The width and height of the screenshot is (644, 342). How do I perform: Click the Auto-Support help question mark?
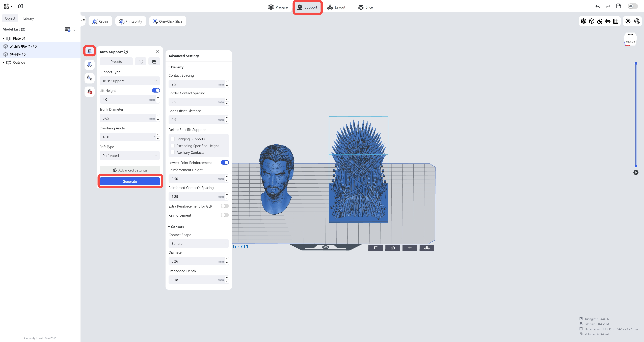[x=126, y=52]
